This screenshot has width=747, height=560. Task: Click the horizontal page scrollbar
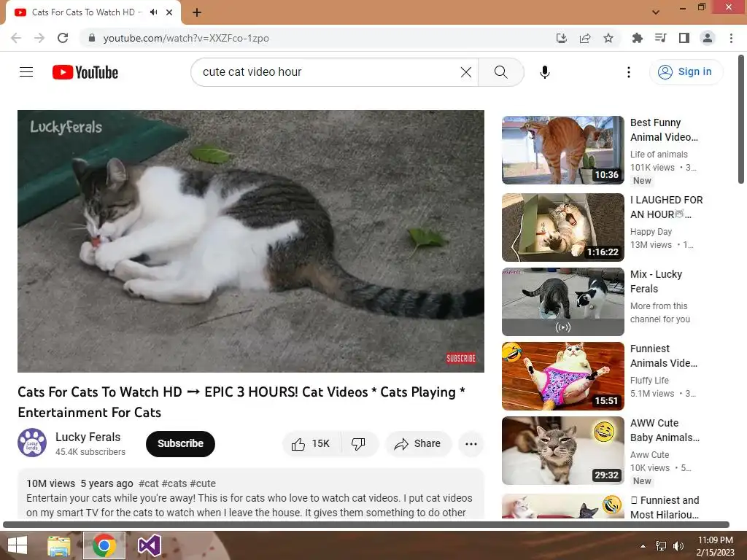click(366, 524)
